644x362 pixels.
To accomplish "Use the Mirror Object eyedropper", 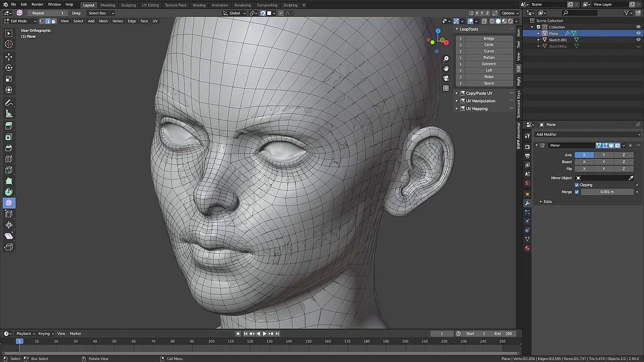I will click(631, 178).
